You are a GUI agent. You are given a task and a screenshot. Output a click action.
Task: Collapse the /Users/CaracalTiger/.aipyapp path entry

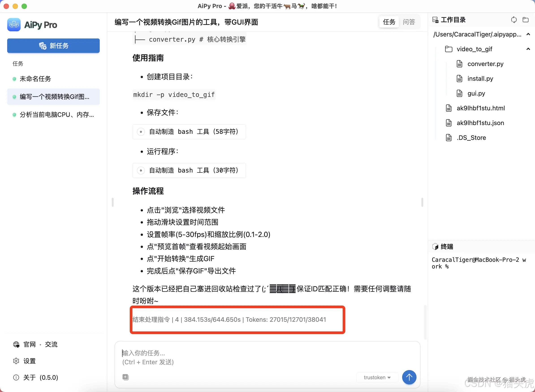[528, 34]
